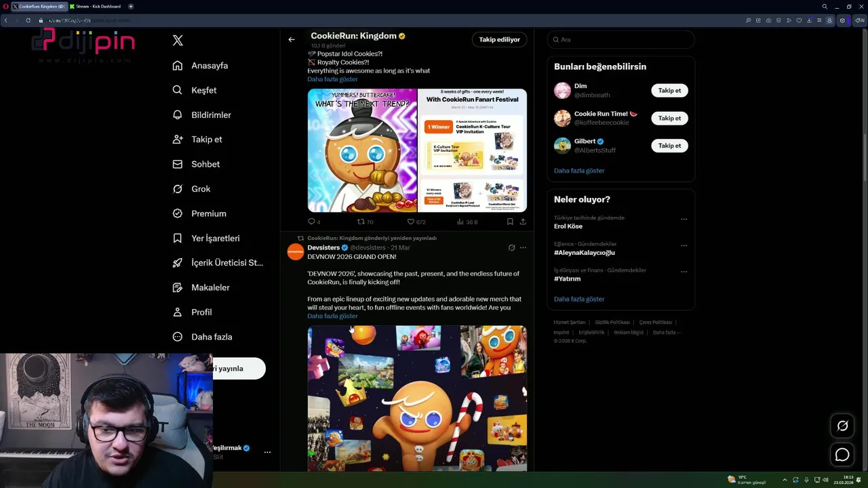The image size is (868, 488).
Task: Open Hizmet Şartları footer link
Action: point(570,323)
